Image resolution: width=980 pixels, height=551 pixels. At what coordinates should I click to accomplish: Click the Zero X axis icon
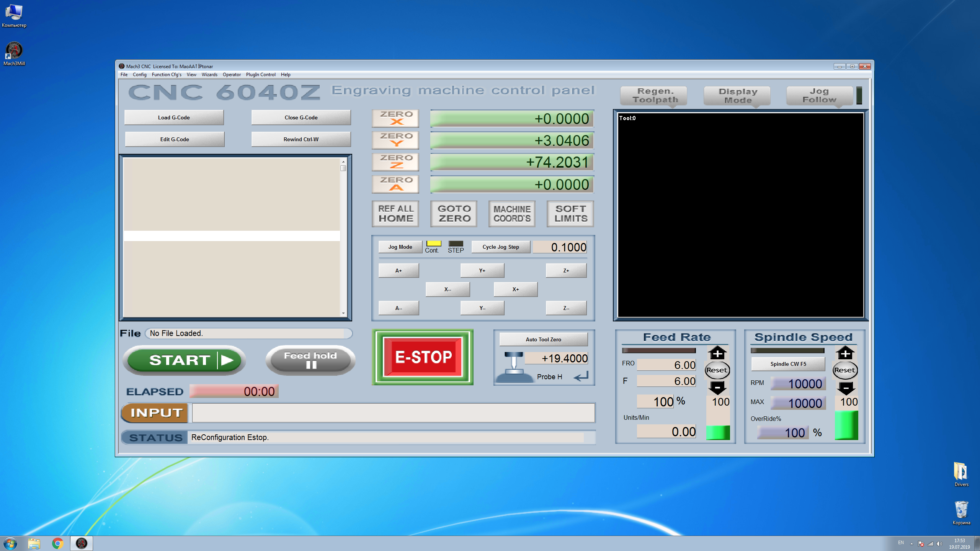click(395, 118)
